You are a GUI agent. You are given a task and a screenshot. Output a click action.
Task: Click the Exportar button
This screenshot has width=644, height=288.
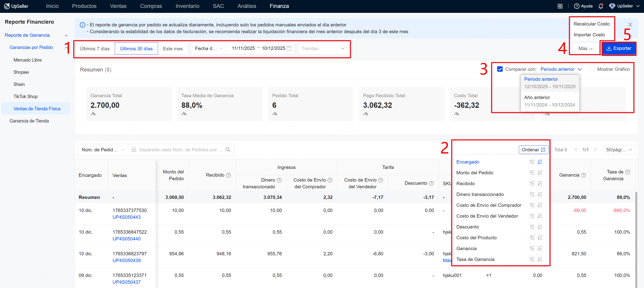[x=619, y=48]
